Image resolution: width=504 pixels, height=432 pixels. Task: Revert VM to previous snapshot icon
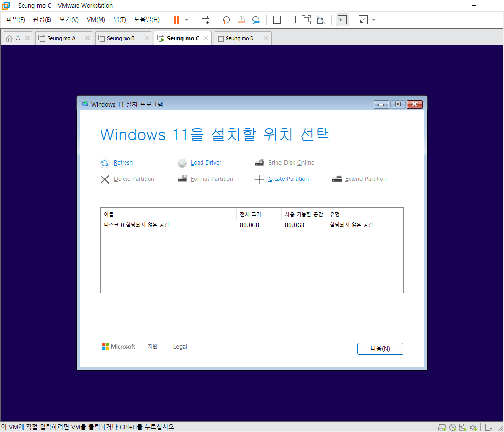click(241, 20)
